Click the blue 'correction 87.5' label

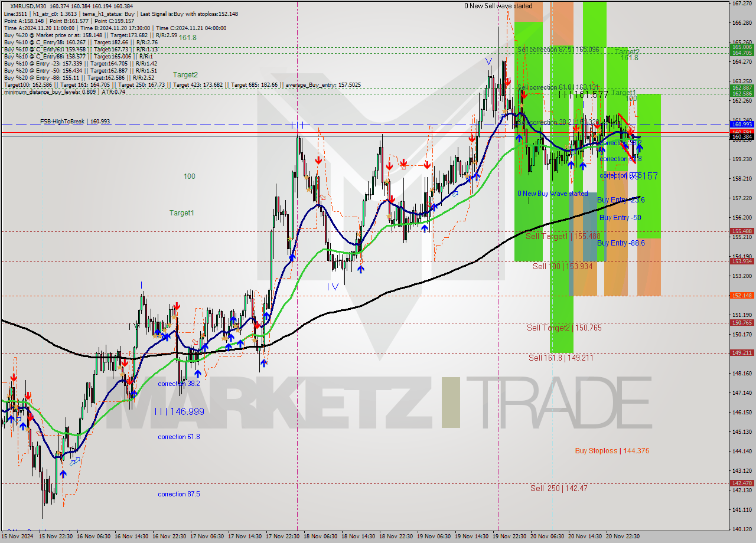click(179, 494)
